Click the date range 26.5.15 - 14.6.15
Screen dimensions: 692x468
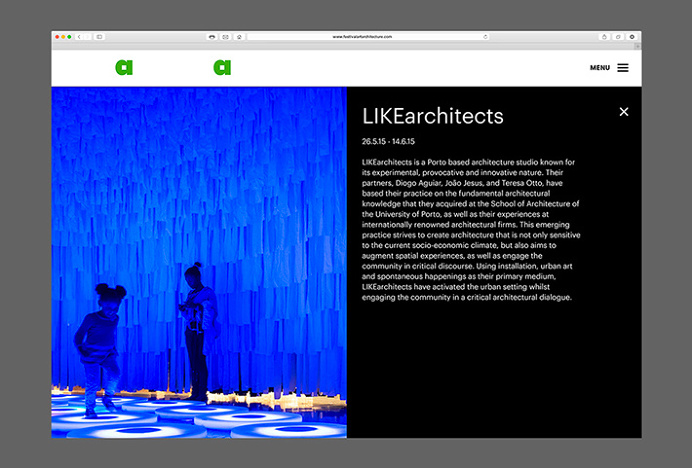coord(388,141)
